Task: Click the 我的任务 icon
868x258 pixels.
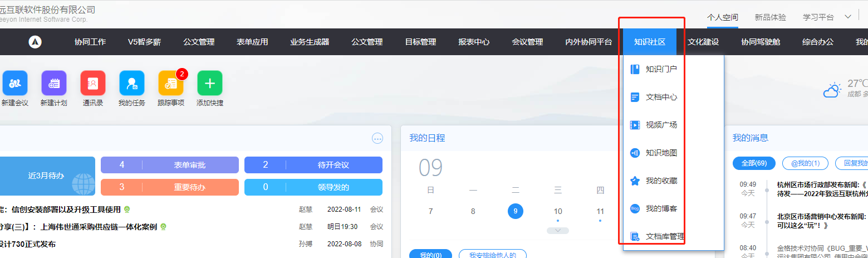Action: tap(132, 83)
